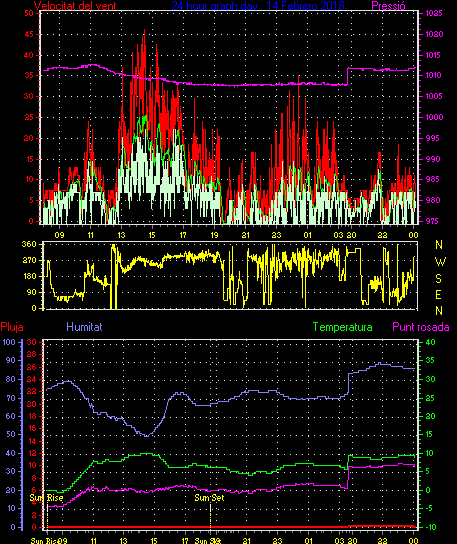Select pressure axis value 1005

point(434,96)
